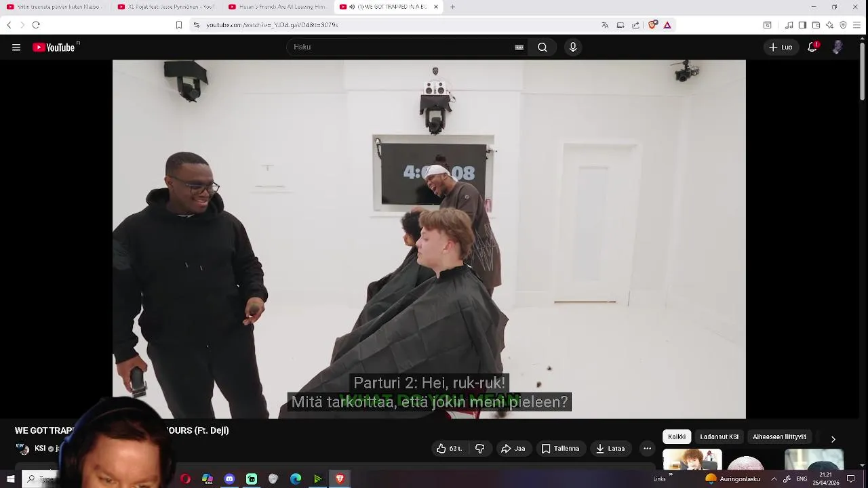Translate this page icon
The height and width of the screenshot is (488, 868).
[x=605, y=25]
